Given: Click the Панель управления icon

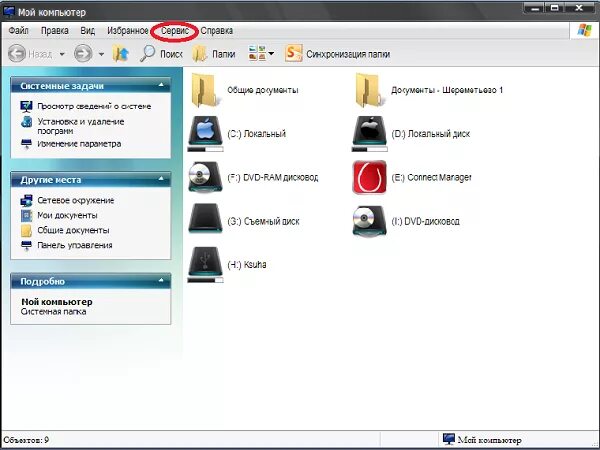Looking at the screenshot, I should 26,246.
